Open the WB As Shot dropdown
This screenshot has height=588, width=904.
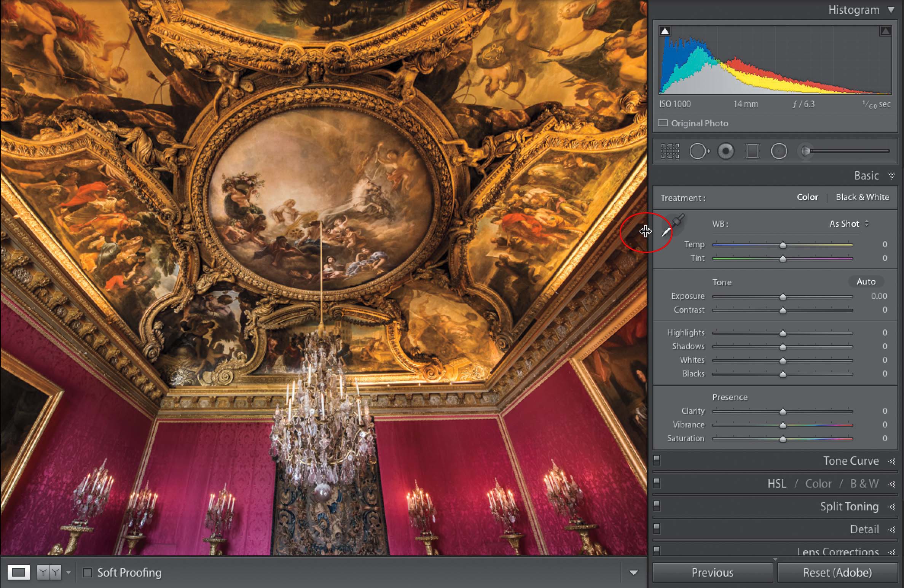pos(849,224)
